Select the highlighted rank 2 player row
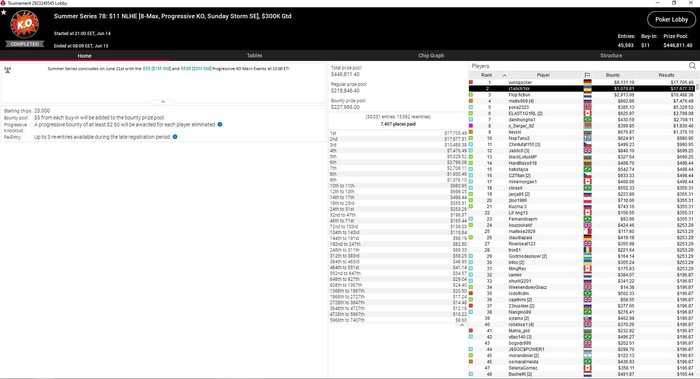This screenshot has width=700, height=379. click(x=583, y=88)
